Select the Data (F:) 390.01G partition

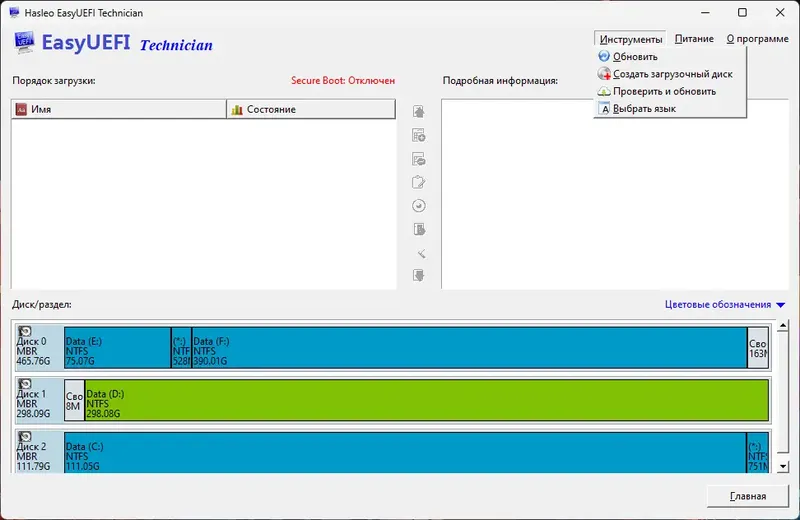tap(469, 348)
